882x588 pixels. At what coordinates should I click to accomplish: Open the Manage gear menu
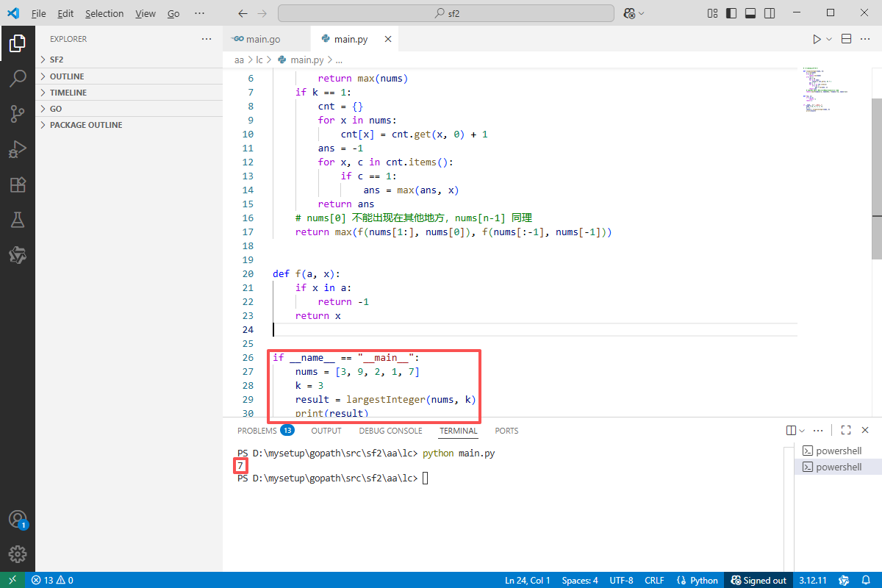pyautogui.click(x=18, y=555)
